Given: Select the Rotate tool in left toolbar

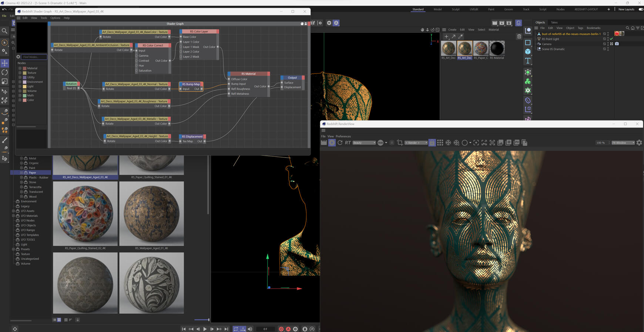Looking at the screenshot, I should (x=4, y=72).
